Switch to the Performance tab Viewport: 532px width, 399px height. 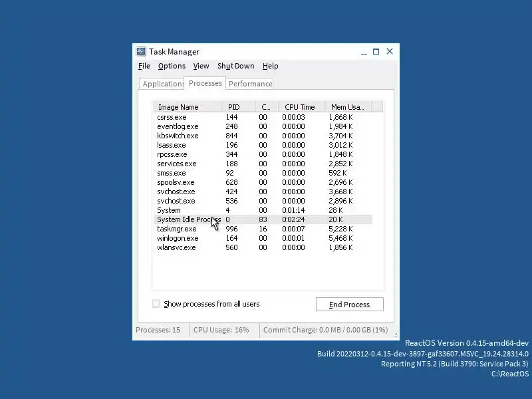pos(250,84)
